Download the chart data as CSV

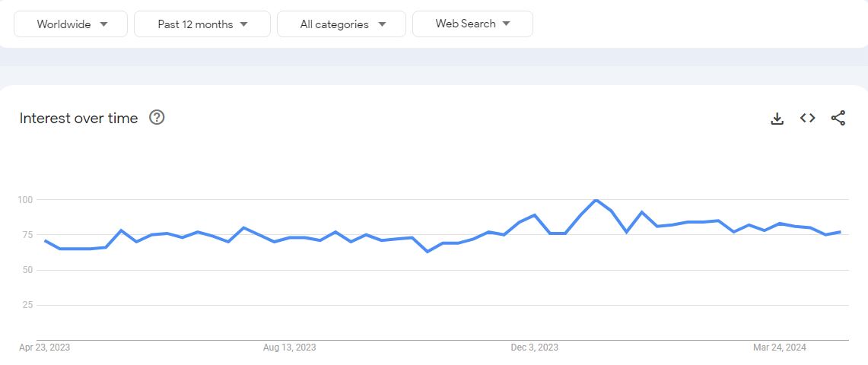click(777, 118)
